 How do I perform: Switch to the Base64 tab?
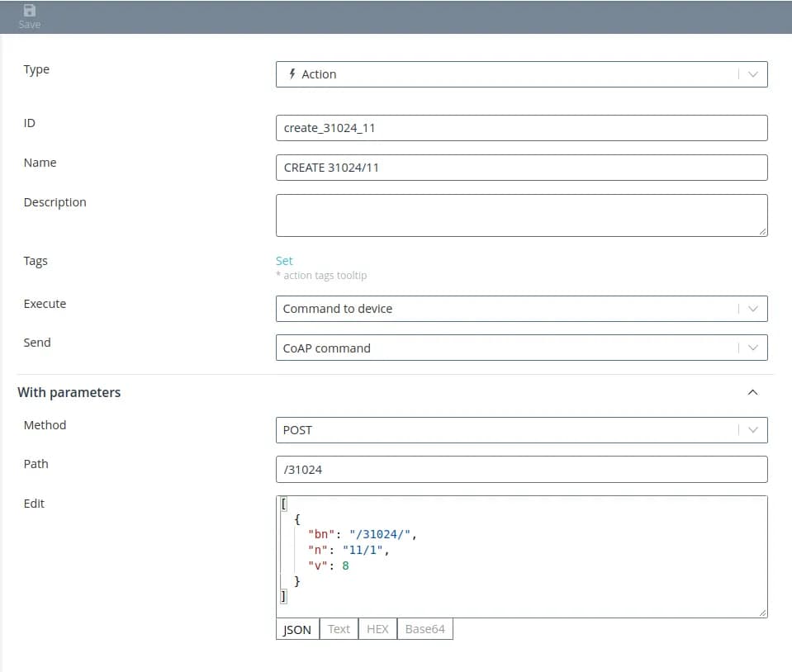pyautogui.click(x=425, y=629)
